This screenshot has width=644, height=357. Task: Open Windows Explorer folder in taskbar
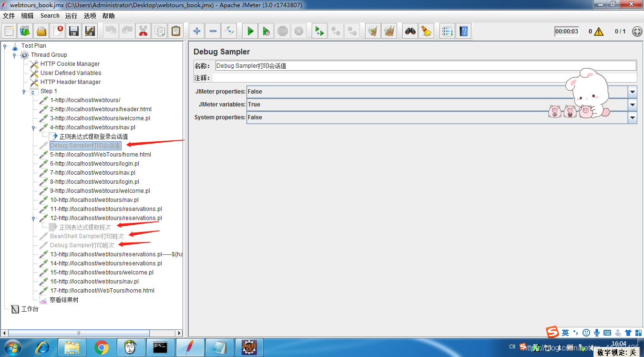(72, 347)
